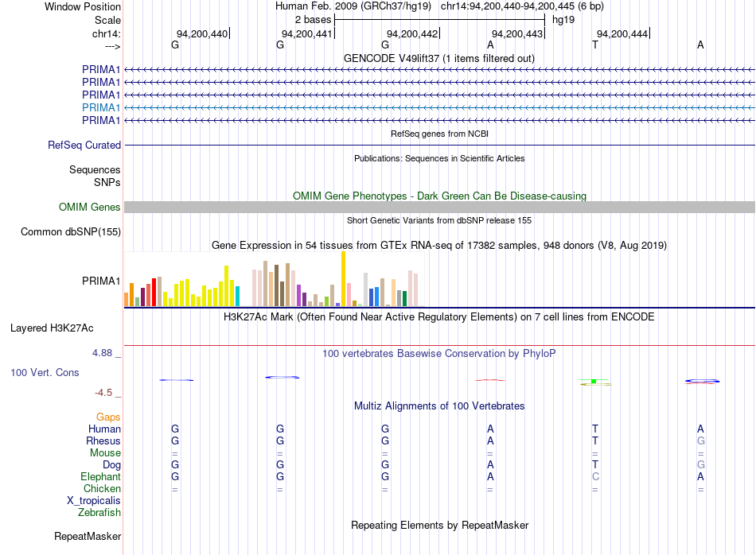The image size is (756, 555).
Task: Click the chr14: ruler label
Action: (x=106, y=33)
